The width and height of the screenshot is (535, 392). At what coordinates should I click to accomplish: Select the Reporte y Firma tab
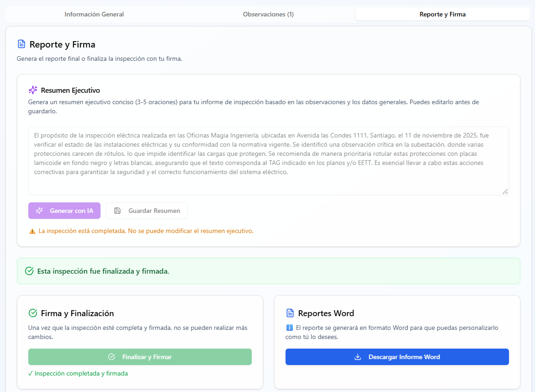[442, 14]
